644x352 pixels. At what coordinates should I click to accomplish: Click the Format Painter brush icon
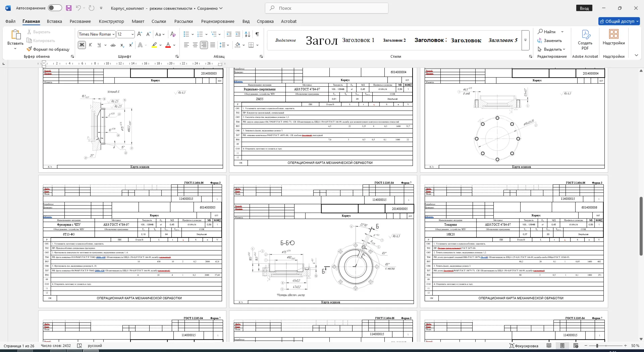click(30, 49)
